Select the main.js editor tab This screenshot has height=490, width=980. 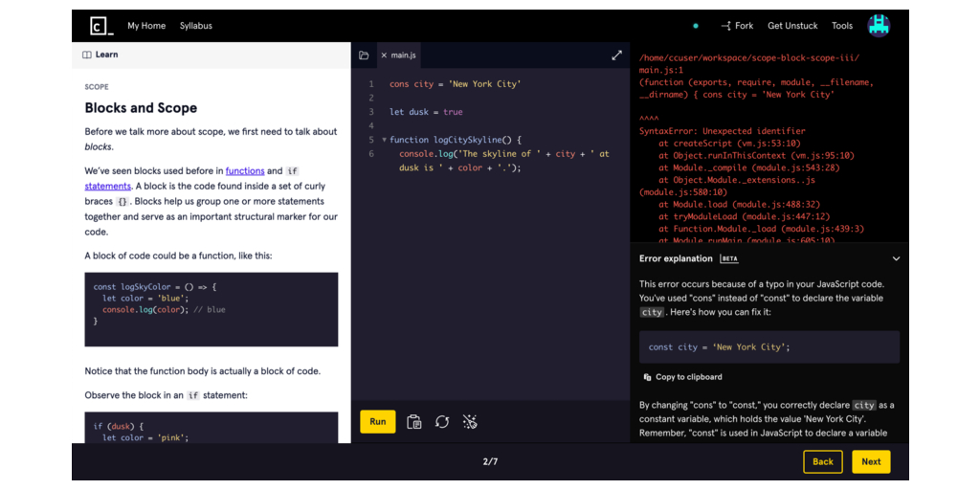(x=403, y=56)
